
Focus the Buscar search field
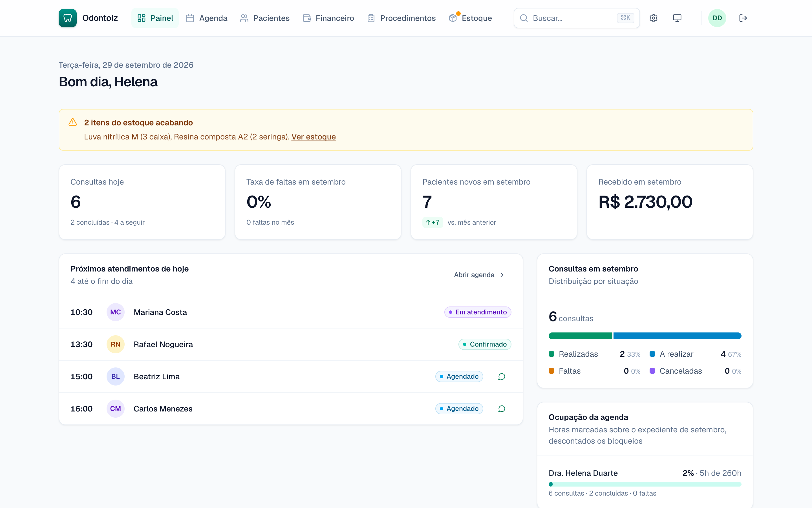point(577,18)
